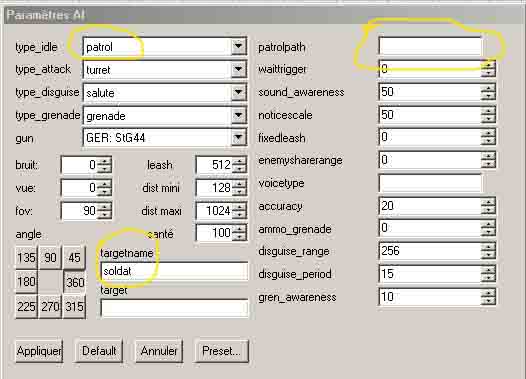Adjust the sound_awareness spinner arrows
The height and width of the screenshot is (379, 526).
tap(488, 92)
